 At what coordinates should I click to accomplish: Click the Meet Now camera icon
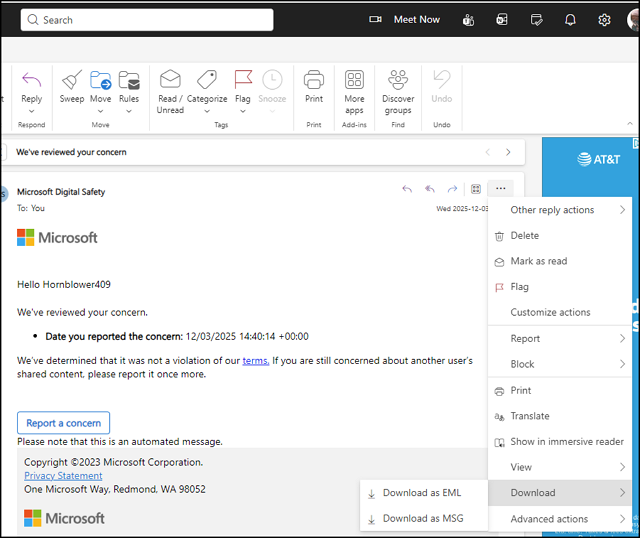click(376, 19)
